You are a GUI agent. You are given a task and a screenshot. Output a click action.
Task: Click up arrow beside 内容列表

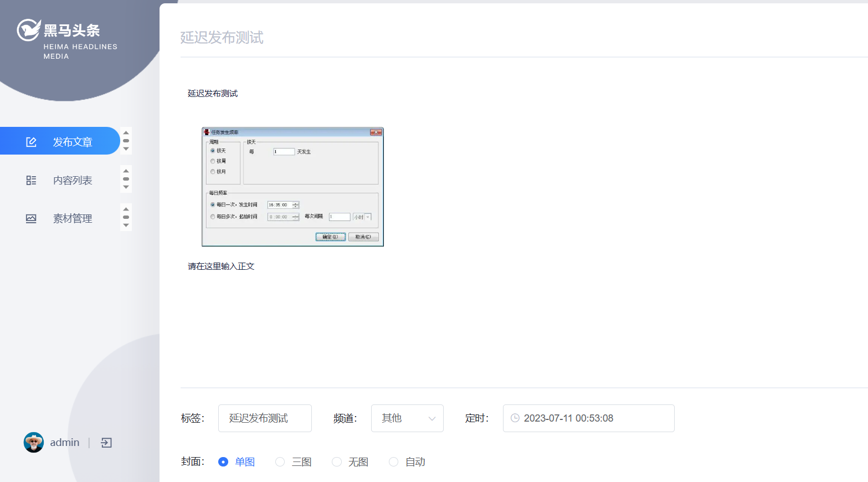pos(126,171)
